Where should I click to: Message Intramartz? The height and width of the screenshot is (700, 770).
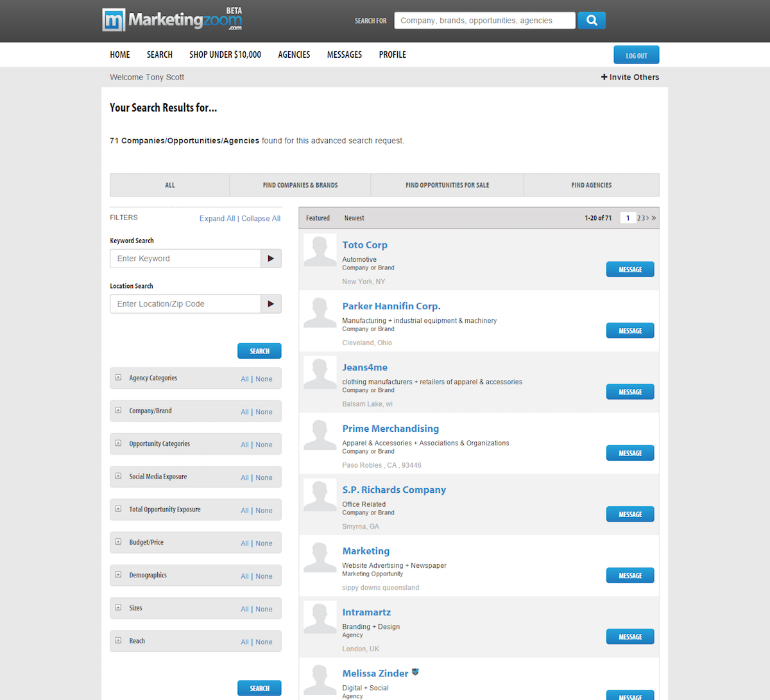(630, 636)
